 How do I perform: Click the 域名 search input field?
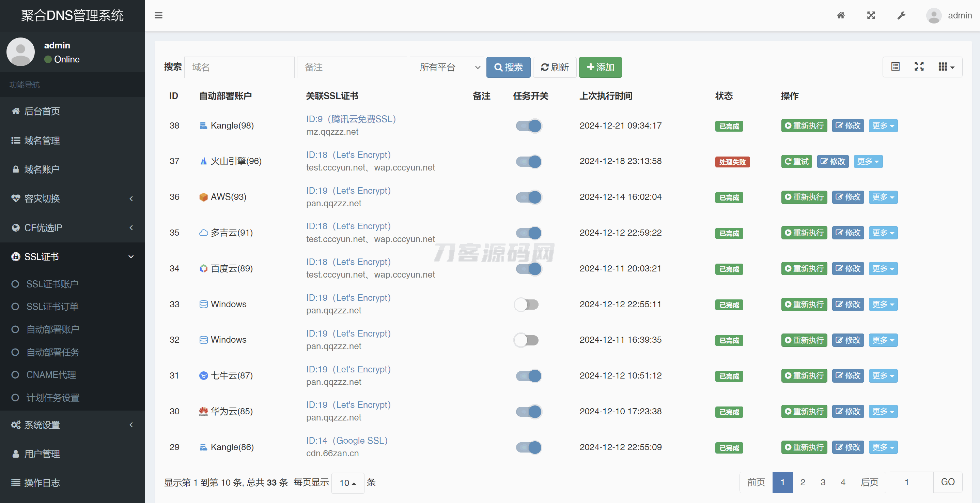tap(239, 68)
